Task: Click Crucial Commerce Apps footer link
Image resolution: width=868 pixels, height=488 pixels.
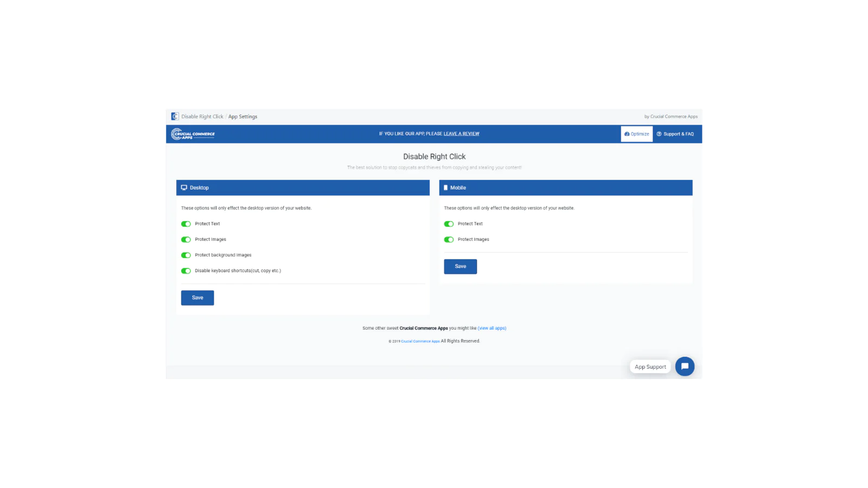Action: (x=420, y=342)
